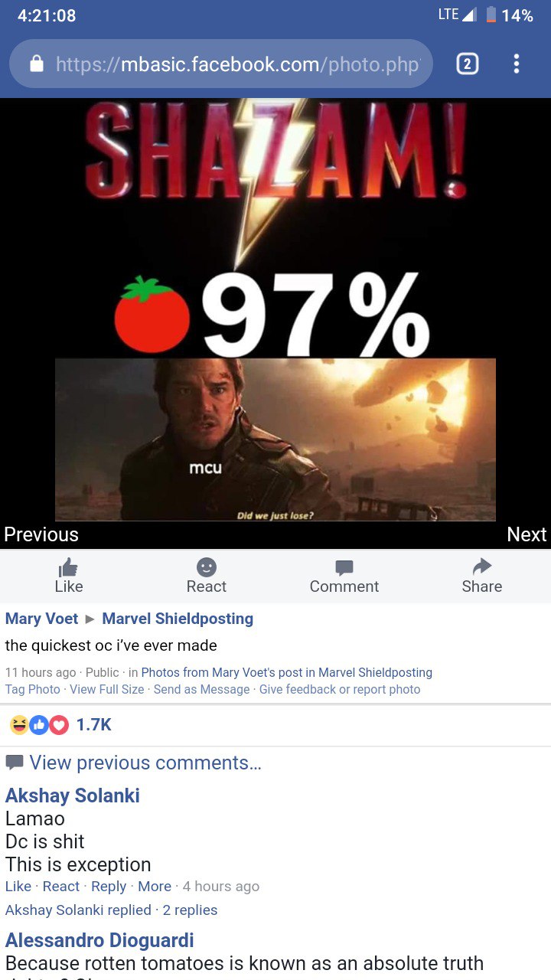
Task: Open More options on Akshay's comment
Action: [155, 886]
